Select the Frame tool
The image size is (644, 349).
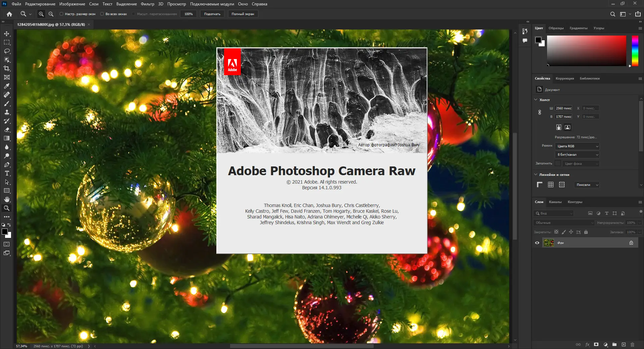tap(7, 77)
